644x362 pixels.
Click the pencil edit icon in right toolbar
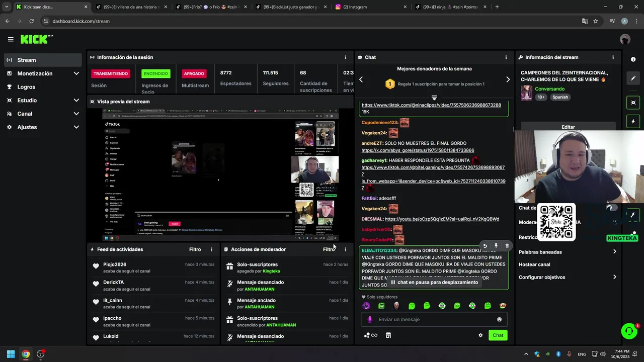point(633,78)
